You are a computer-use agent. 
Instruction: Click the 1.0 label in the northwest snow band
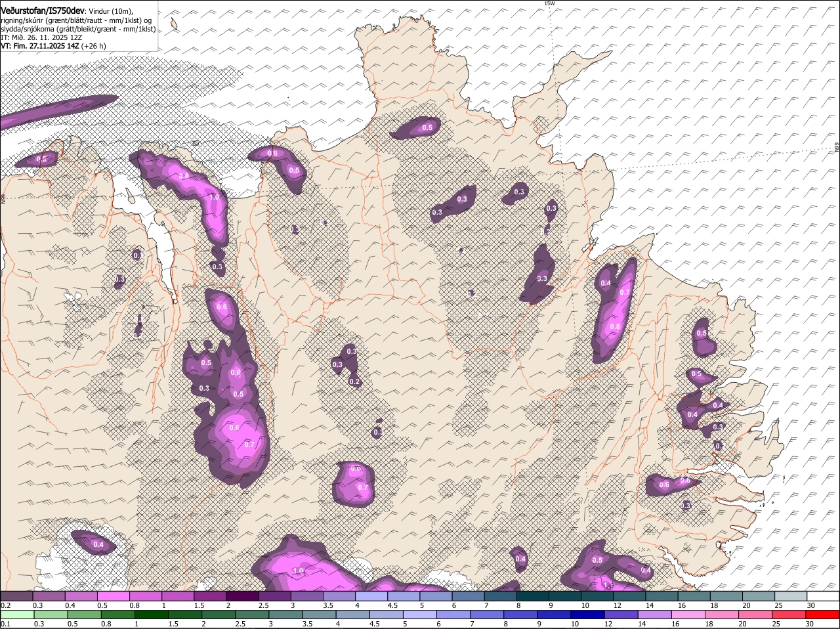pyautogui.click(x=214, y=197)
